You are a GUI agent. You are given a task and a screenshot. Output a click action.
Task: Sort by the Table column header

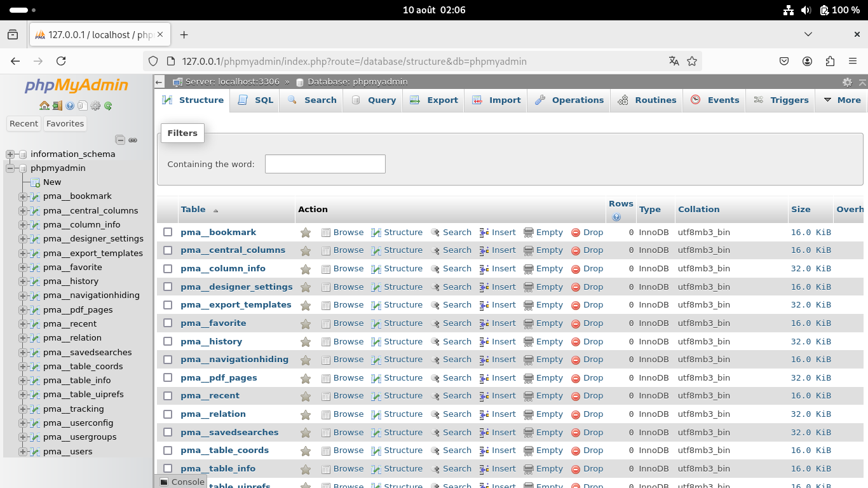click(x=193, y=209)
